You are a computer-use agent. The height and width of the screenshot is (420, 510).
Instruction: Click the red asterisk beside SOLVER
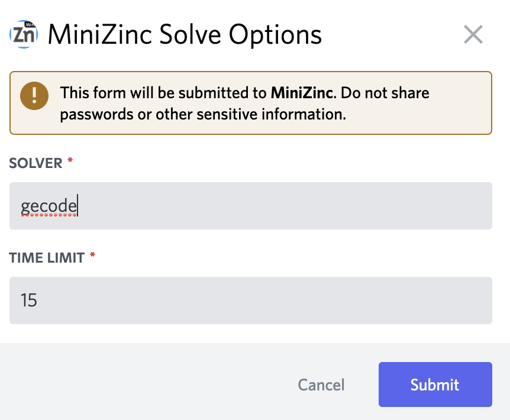[x=70, y=163]
